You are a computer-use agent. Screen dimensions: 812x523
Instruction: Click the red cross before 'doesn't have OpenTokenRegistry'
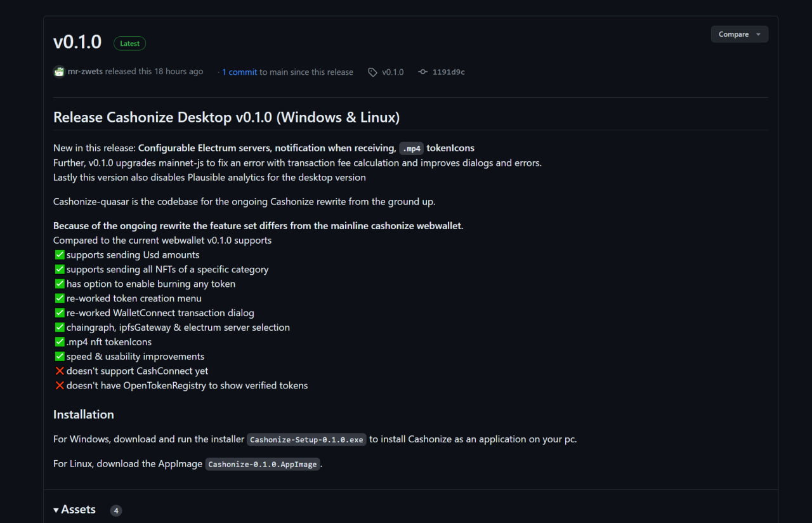point(60,385)
